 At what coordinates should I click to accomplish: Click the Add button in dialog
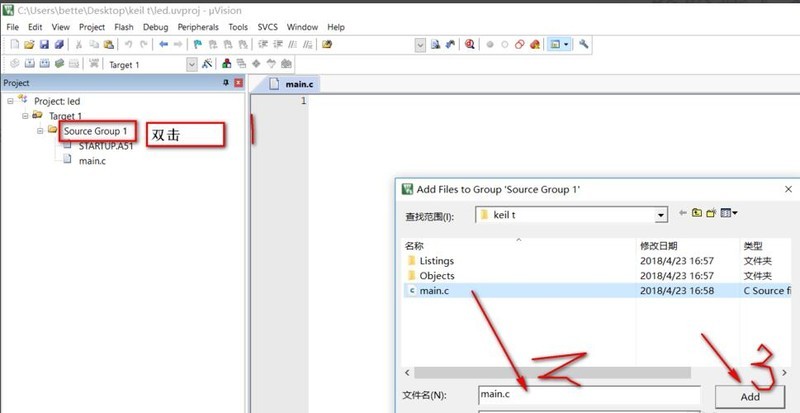coord(749,397)
